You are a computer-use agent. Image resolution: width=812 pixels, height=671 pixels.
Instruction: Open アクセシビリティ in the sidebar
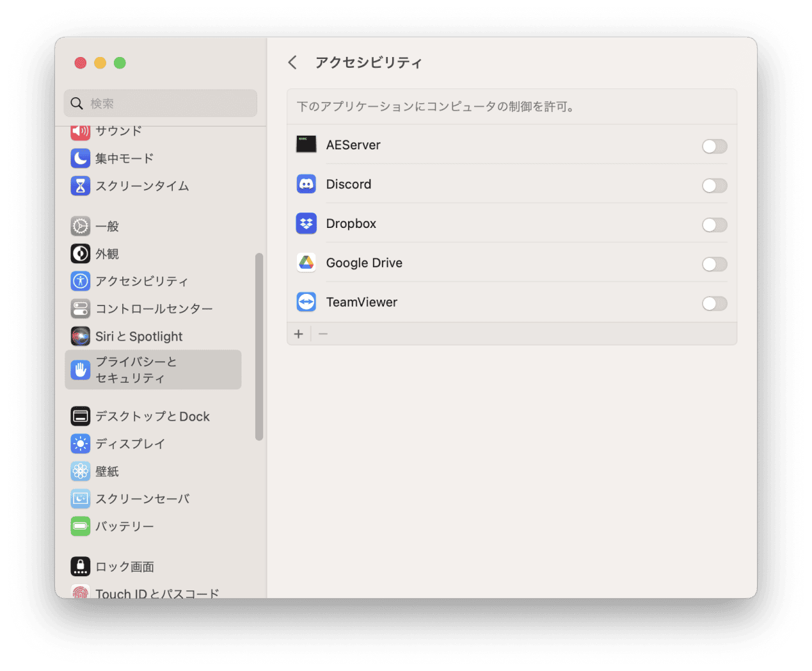154,281
